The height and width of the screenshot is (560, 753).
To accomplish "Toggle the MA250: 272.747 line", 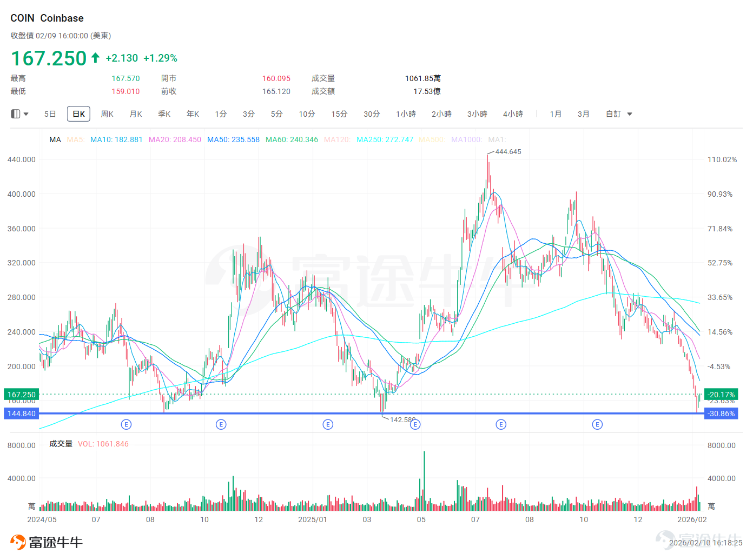I will (385, 139).
